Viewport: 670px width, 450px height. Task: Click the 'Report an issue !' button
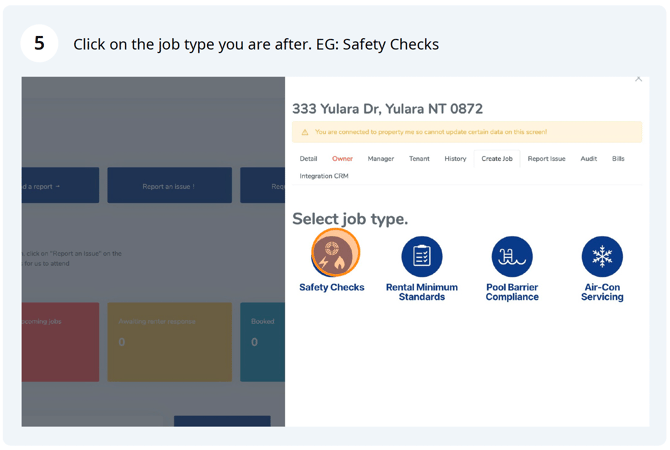tap(169, 186)
